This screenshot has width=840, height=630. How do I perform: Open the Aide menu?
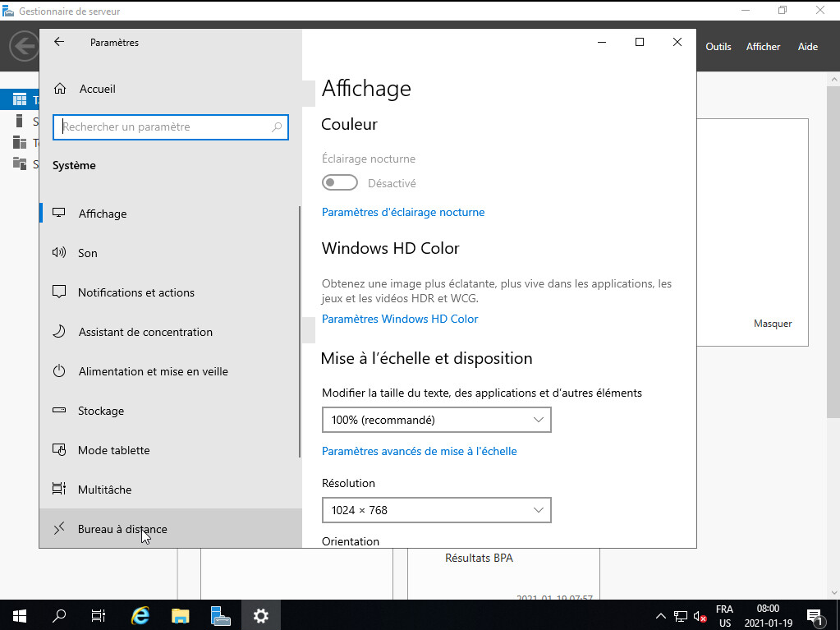click(807, 47)
